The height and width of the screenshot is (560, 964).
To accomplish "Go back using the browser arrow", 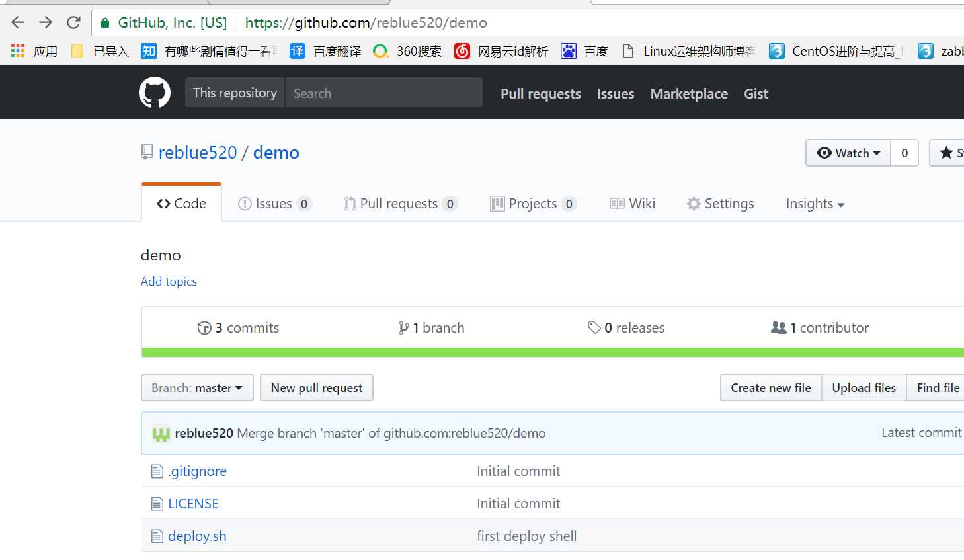I will coord(18,22).
